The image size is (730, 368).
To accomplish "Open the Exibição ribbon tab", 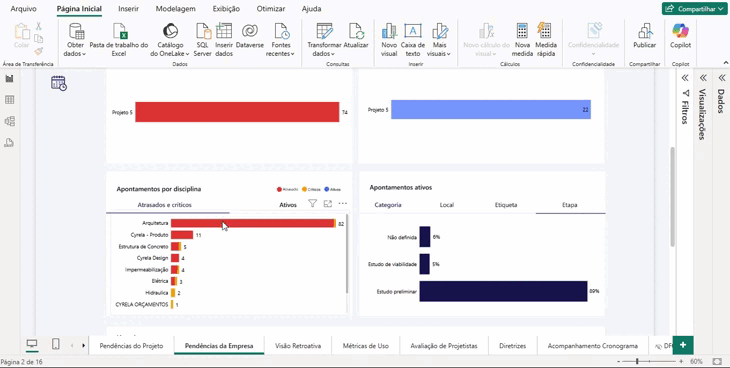I will [226, 8].
